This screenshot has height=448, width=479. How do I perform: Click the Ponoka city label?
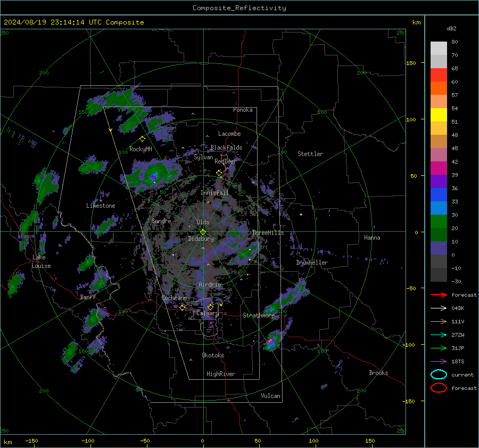[243, 110]
